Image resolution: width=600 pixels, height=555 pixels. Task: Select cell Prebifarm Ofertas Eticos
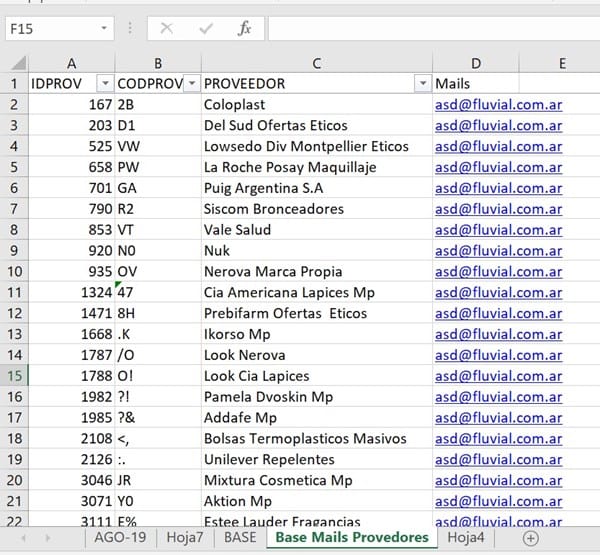317,313
